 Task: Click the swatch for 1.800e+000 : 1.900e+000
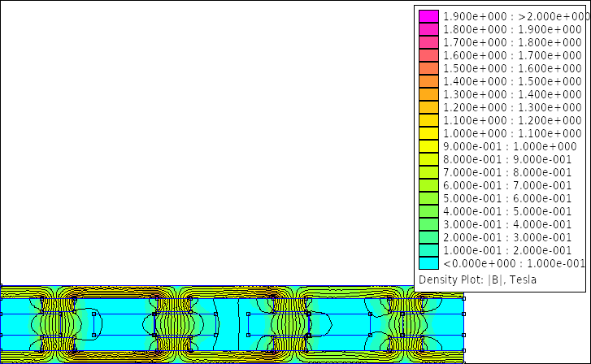(x=428, y=29)
